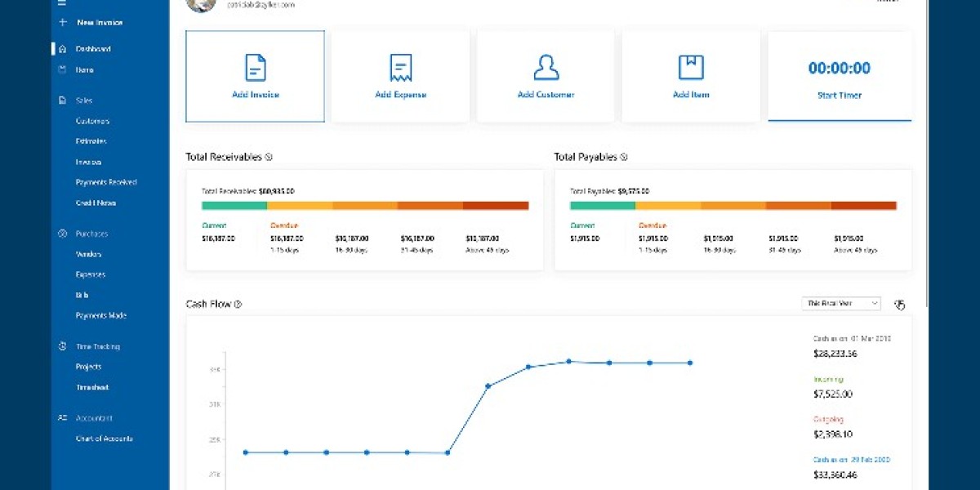Viewport: 980px width, 490px height.
Task: Click the first data point on cash flow line
Action: 246,452
